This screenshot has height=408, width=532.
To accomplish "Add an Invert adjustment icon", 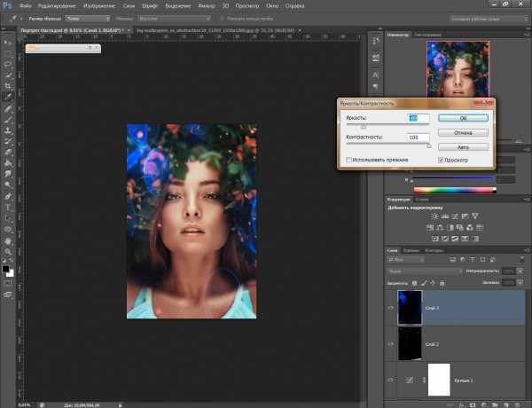I will pos(435,239).
